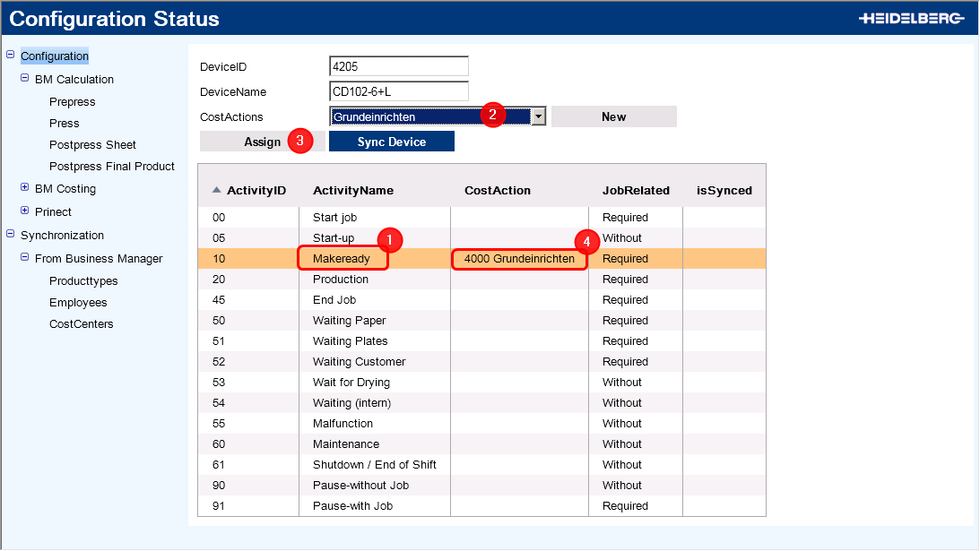The height and width of the screenshot is (551, 980).
Task: Sort table by ActivityID column header
Action: click(256, 191)
